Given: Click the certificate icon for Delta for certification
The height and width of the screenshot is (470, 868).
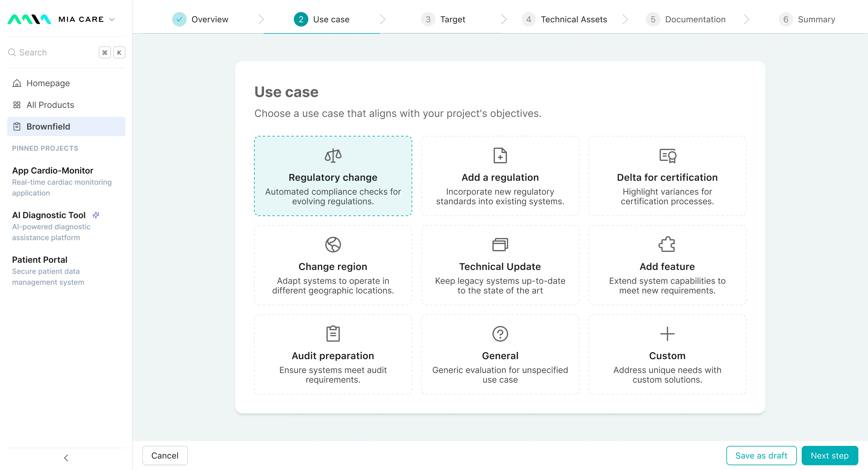Looking at the screenshot, I should tap(667, 156).
